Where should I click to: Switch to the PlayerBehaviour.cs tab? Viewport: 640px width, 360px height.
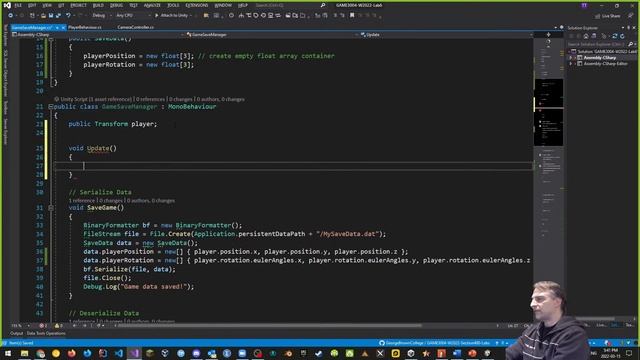(x=85, y=27)
